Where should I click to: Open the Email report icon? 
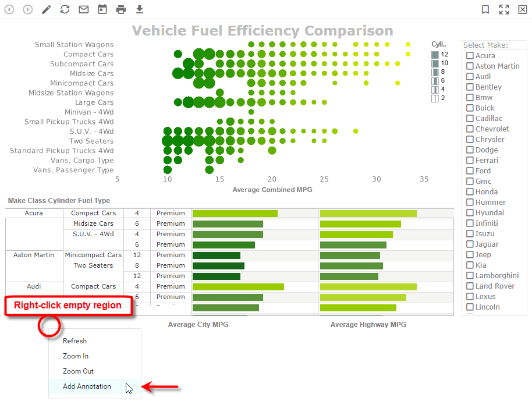pos(83,9)
